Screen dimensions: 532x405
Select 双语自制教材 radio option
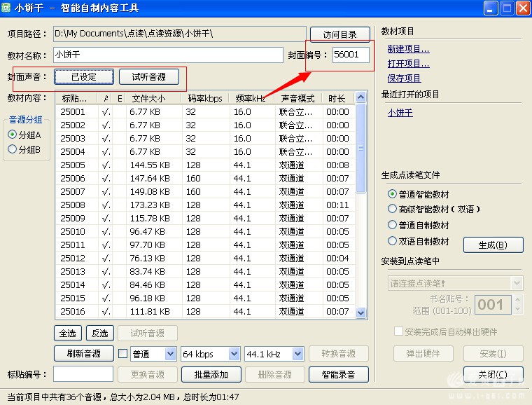392,241
